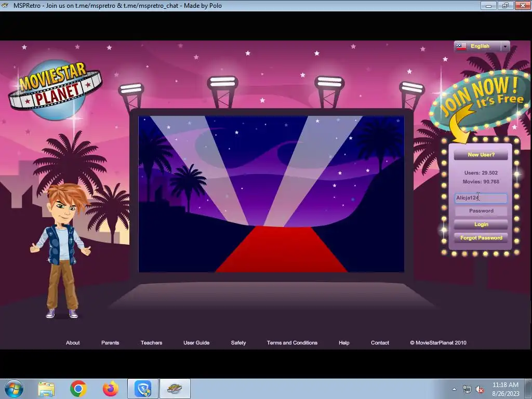Open the Terms and Conditions link
Screen dimensions: 532x399
[292, 343]
